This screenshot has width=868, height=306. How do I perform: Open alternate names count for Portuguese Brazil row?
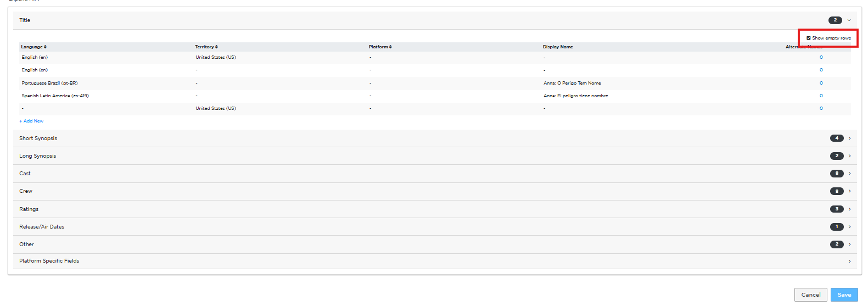pyautogui.click(x=821, y=83)
